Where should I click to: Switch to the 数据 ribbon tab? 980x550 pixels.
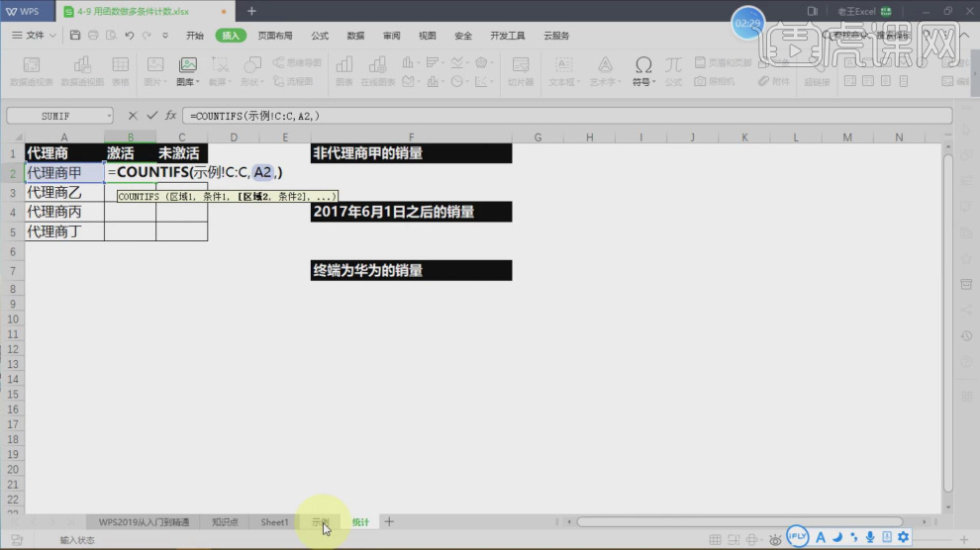click(355, 36)
